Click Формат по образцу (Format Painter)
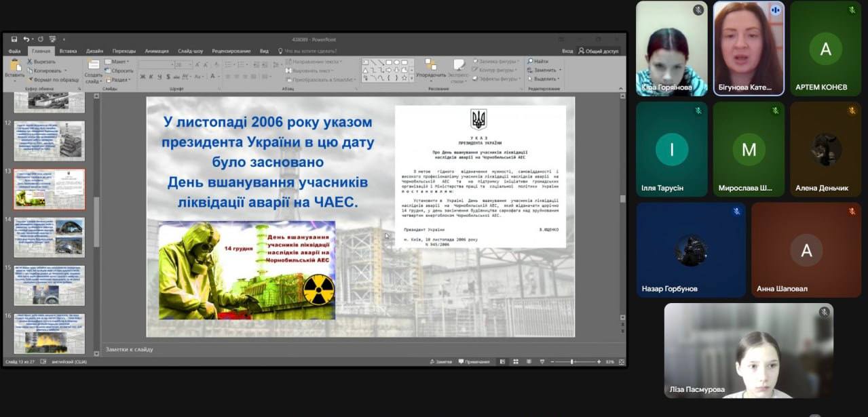The width and height of the screenshot is (868, 417). (x=56, y=79)
